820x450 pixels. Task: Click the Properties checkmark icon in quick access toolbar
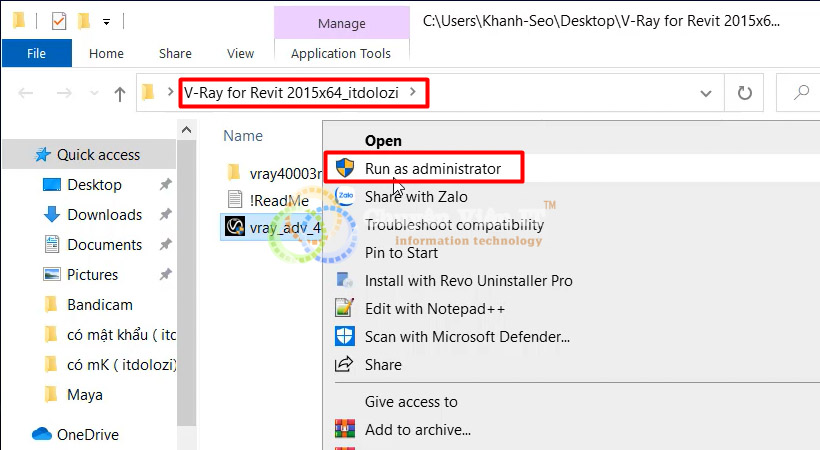(x=59, y=21)
